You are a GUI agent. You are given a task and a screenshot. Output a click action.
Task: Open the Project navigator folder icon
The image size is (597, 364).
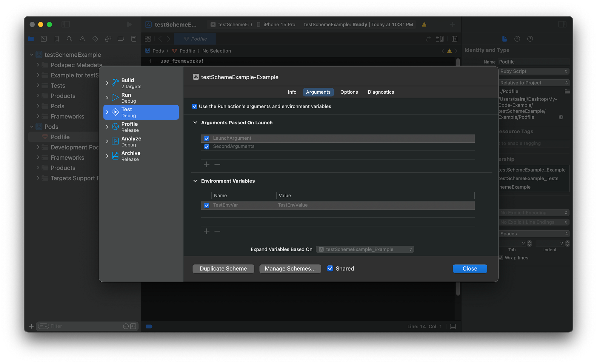(31, 39)
